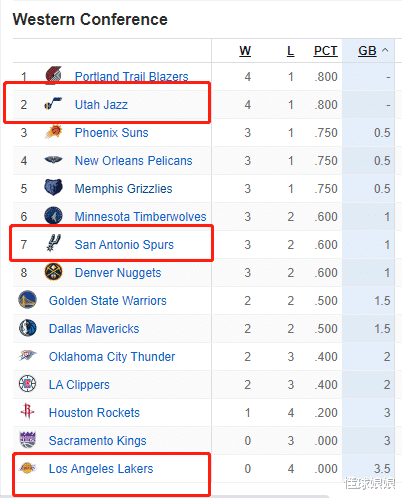Open the Dallas Mavericks team link
The height and width of the screenshot is (498, 402).
(94, 329)
